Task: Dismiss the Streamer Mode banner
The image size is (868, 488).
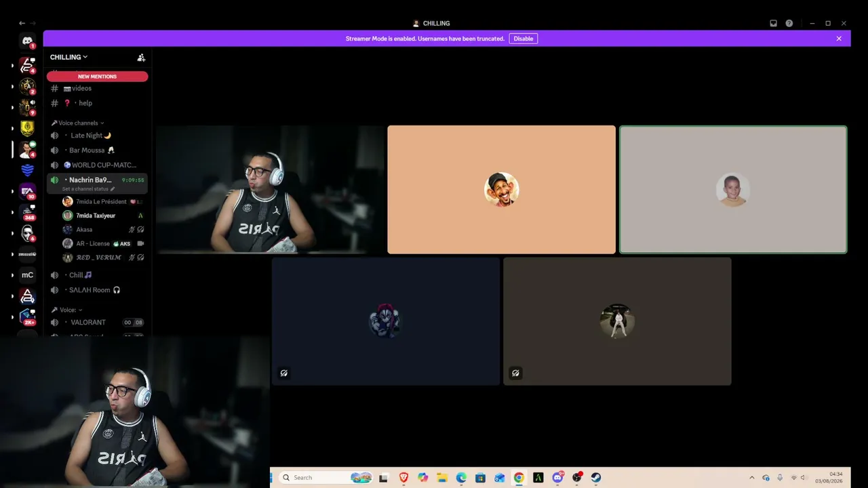Action: click(x=839, y=39)
